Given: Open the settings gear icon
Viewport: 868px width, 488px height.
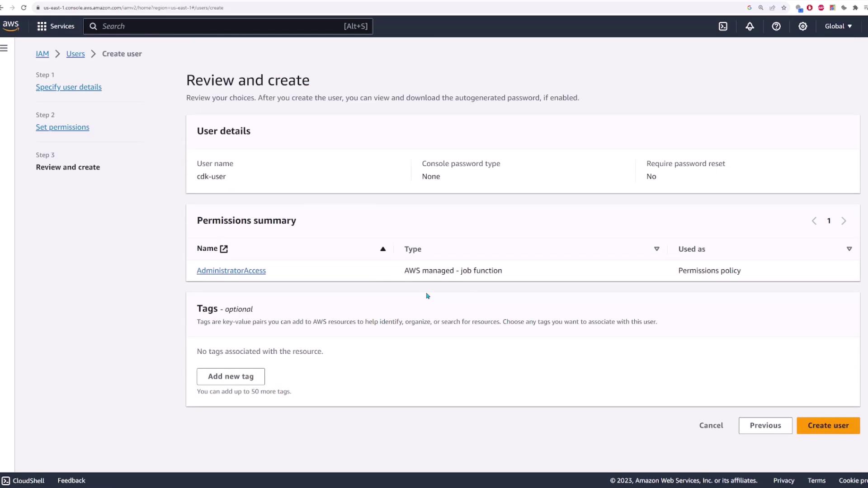Looking at the screenshot, I should click(802, 26).
